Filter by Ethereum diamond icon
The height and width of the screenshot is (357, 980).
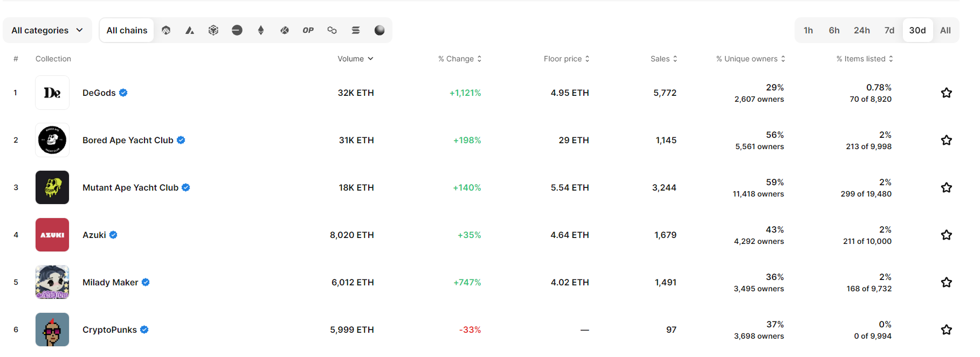261,30
